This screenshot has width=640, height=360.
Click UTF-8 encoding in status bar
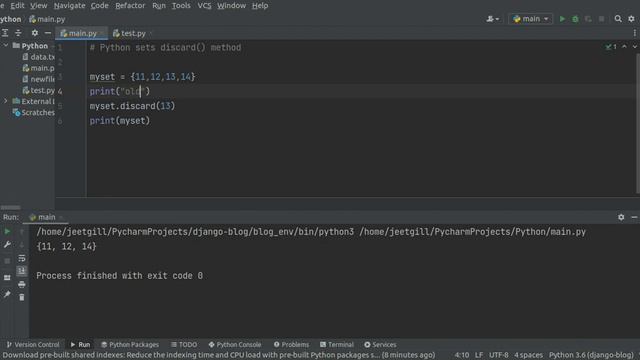point(498,355)
